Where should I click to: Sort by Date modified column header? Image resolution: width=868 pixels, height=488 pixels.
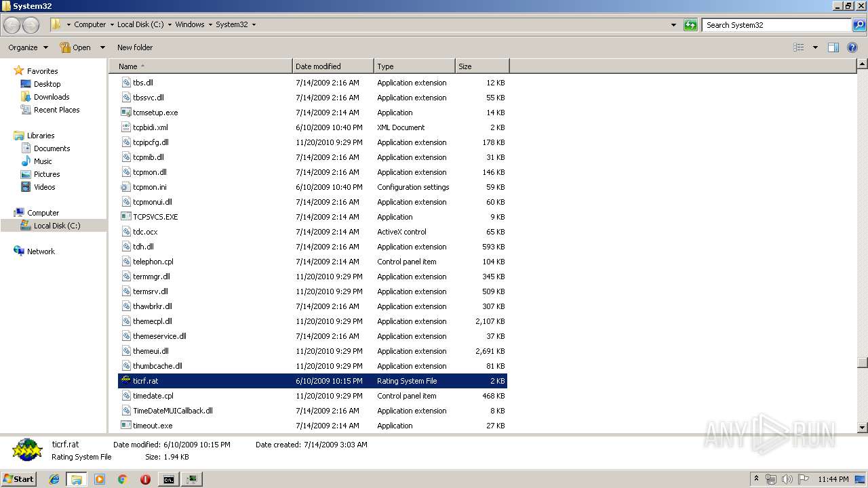[333, 66]
